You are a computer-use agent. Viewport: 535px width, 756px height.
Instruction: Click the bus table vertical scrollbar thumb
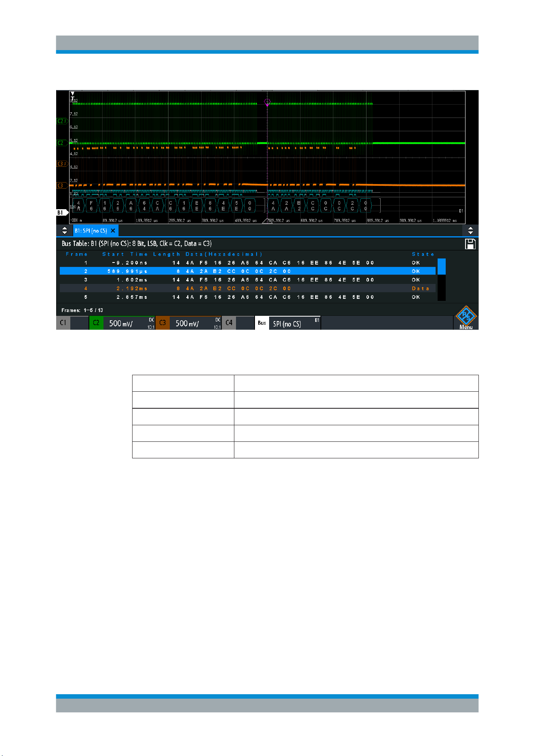click(x=441, y=267)
